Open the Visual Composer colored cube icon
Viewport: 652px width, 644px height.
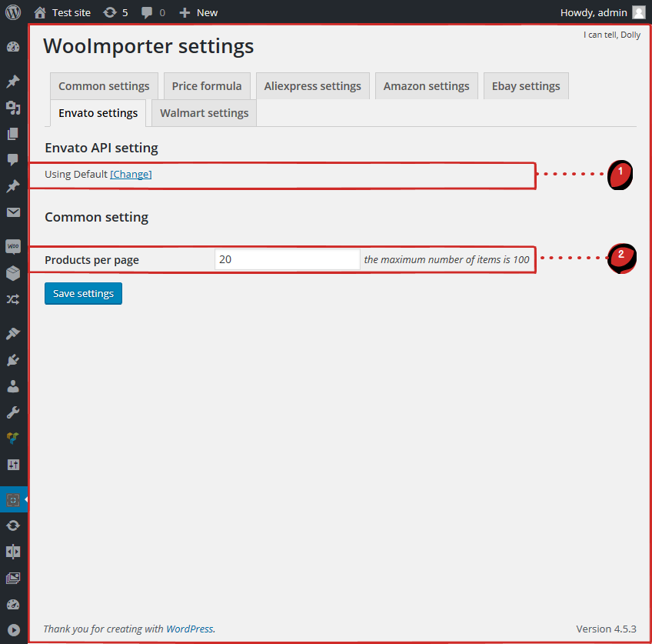13,438
